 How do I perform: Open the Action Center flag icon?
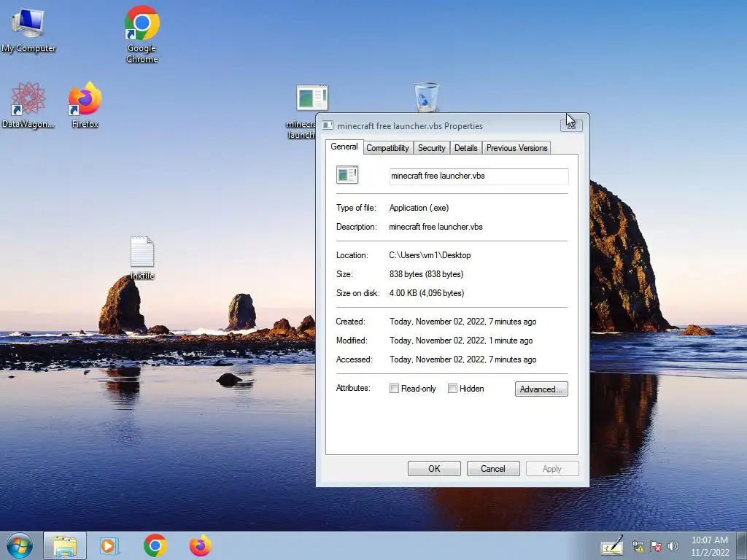656,547
